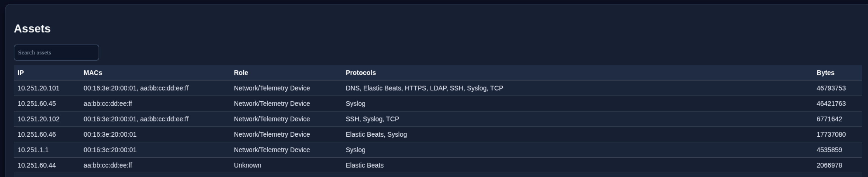The width and height of the screenshot is (868, 177).
Task: Click the SSH, Syslog, TCP protocols cell
Action: click(372, 119)
